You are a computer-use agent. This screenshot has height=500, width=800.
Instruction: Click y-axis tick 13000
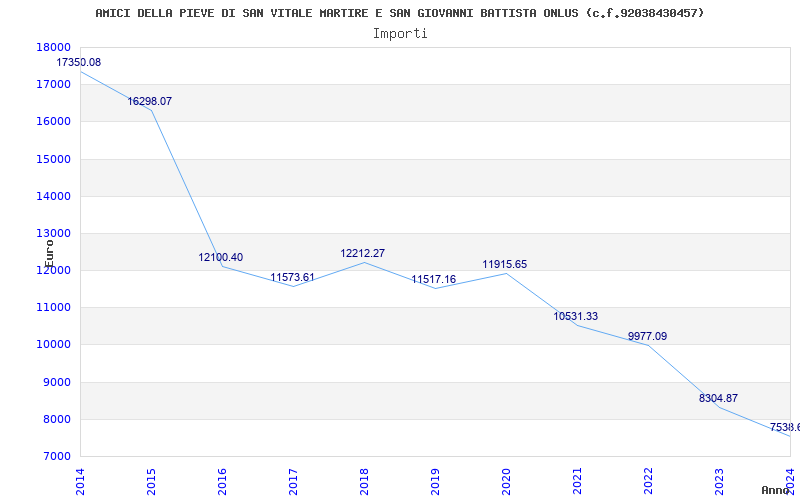(54, 234)
